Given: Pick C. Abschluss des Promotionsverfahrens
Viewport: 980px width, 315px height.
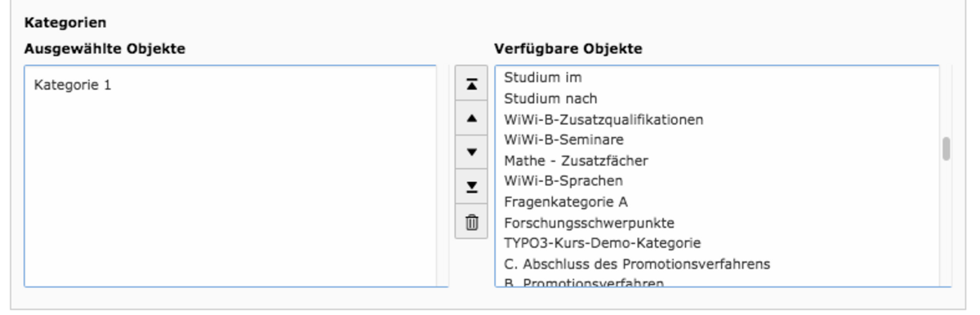Looking at the screenshot, I should point(716,264).
